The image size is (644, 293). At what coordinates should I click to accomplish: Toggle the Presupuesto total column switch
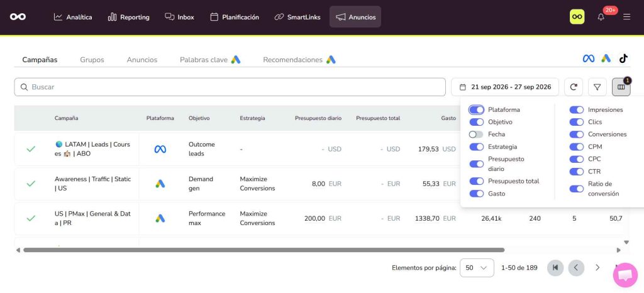coord(477,181)
